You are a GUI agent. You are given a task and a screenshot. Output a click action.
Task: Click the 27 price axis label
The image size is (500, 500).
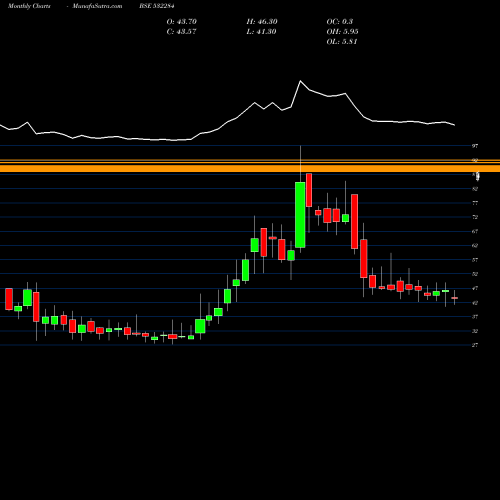point(475,345)
